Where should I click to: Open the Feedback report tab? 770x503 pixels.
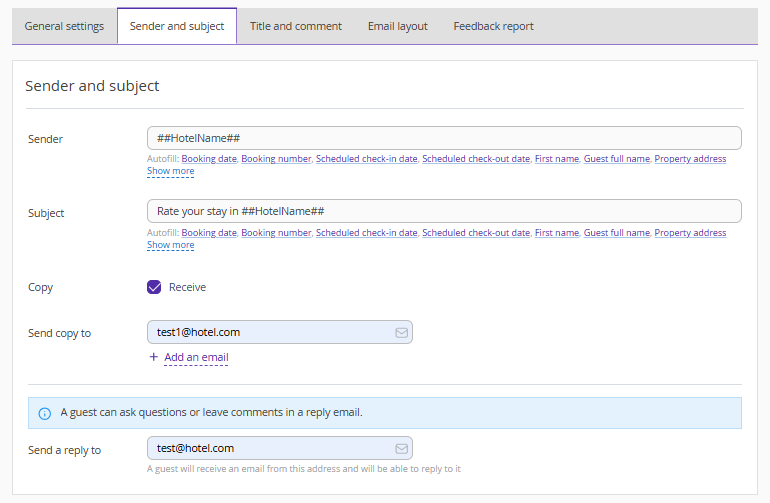pyautogui.click(x=493, y=26)
